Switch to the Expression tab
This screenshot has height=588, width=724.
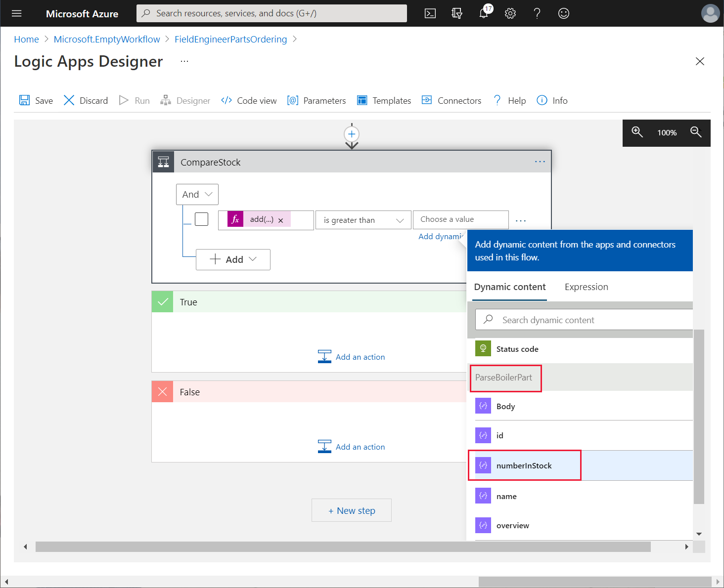pos(587,287)
